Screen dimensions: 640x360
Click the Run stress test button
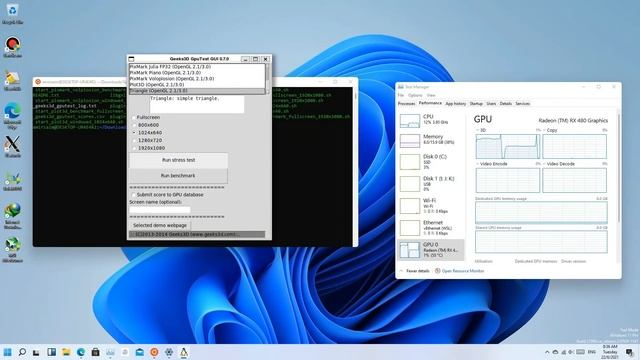pyautogui.click(x=178, y=160)
